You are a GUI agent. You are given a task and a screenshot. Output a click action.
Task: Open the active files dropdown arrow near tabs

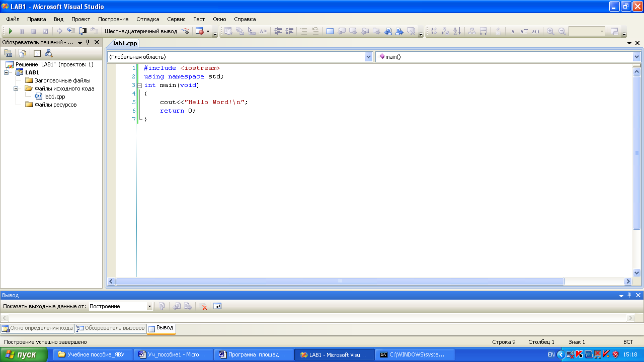[629, 43]
